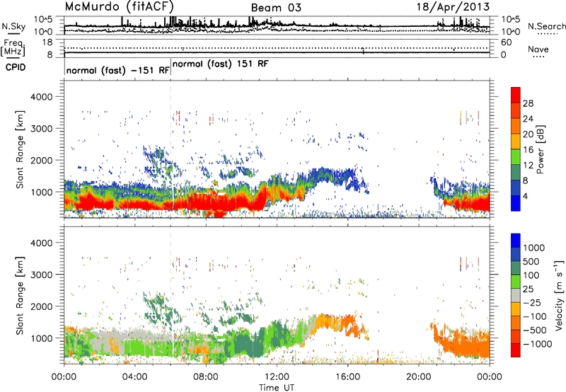Select the '-500' Velocity colorbar value
Image resolution: width=566 pixels, height=392 pixels.
click(535, 330)
